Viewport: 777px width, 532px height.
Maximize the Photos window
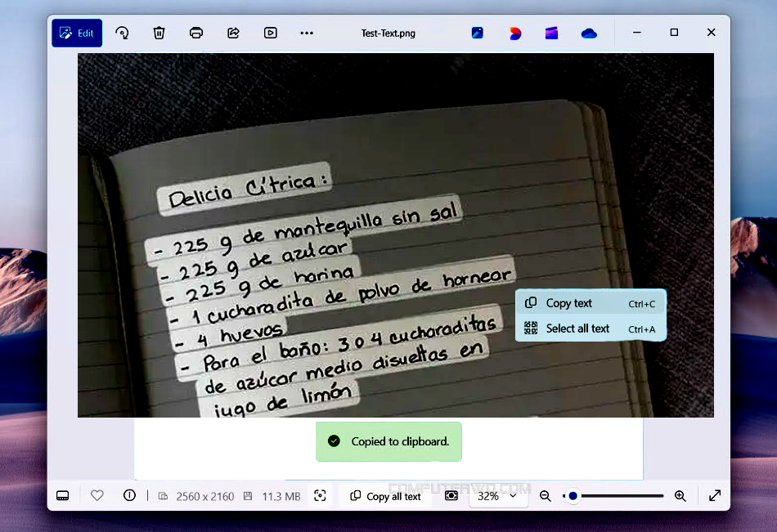click(x=675, y=33)
